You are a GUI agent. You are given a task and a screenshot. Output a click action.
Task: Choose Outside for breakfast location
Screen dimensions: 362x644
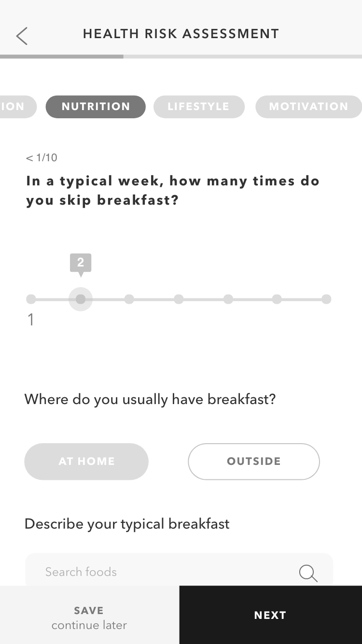click(x=254, y=462)
